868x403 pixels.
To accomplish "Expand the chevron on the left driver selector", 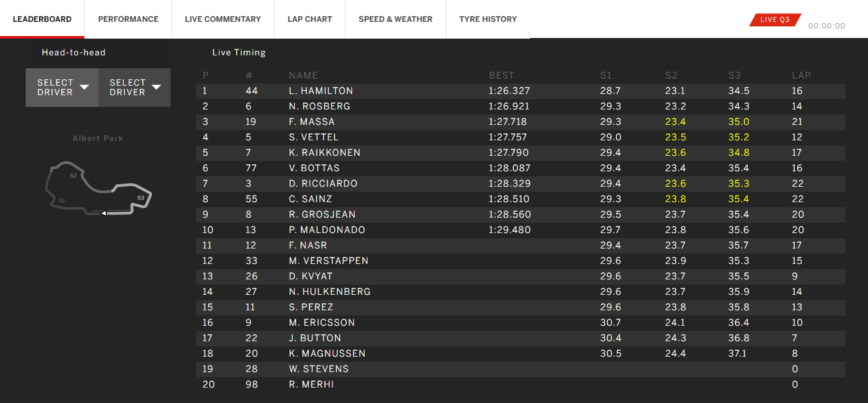I will click(x=84, y=86).
